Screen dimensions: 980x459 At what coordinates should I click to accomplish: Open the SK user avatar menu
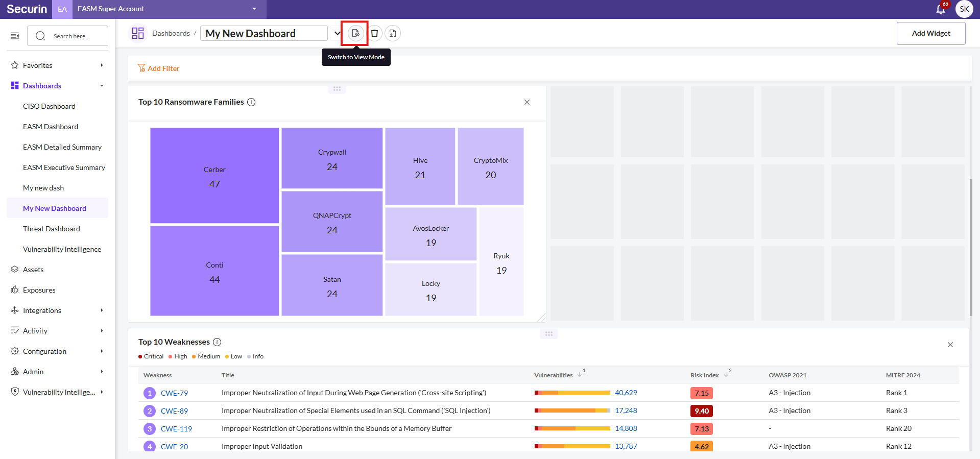click(x=964, y=9)
